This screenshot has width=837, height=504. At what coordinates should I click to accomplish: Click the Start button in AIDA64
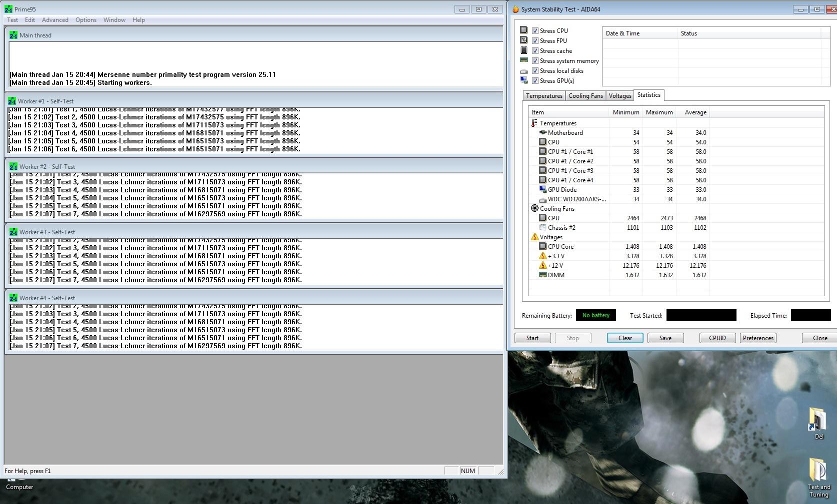click(x=532, y=338)
